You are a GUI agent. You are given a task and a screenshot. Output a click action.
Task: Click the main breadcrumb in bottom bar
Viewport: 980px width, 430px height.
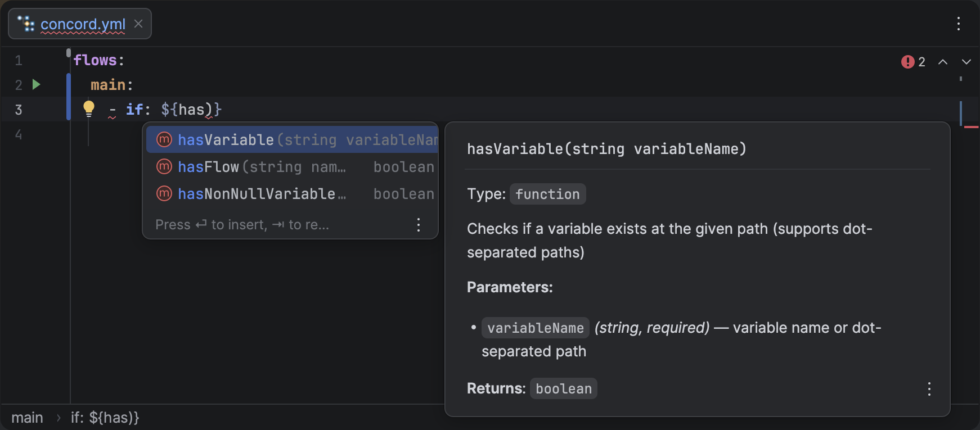point(27,418)
